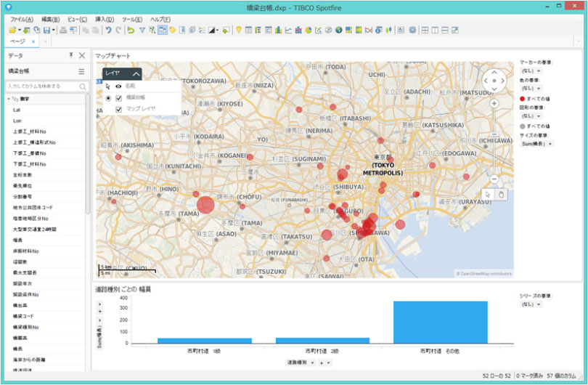Screen dimensions: 588x385
Task: Insert a pie chart from the toolbar
Action: click(309, 30)
